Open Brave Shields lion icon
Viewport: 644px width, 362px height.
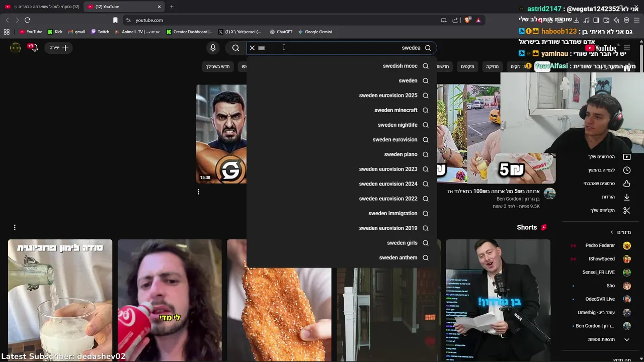click(x=468, y=20)
